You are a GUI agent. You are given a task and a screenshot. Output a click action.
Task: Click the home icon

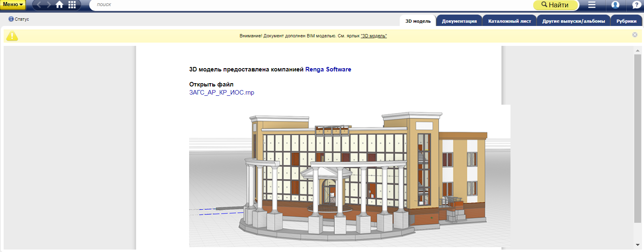(60, 5)
